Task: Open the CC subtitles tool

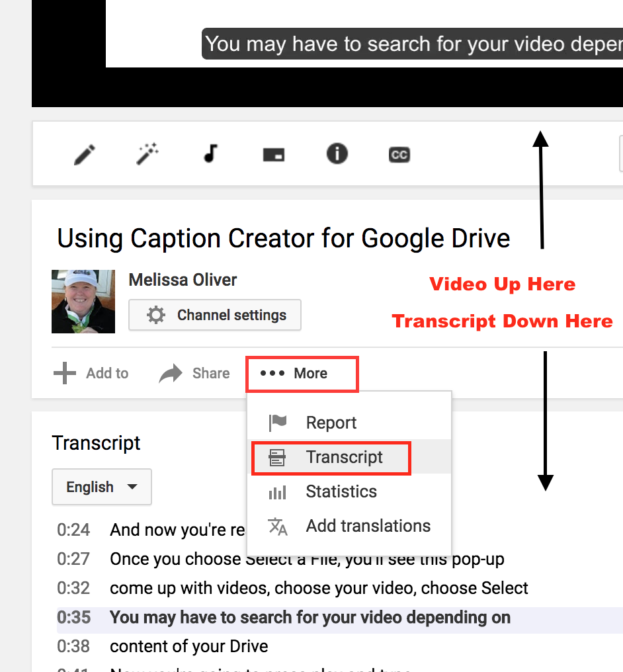Action: (x=399, y=155)
